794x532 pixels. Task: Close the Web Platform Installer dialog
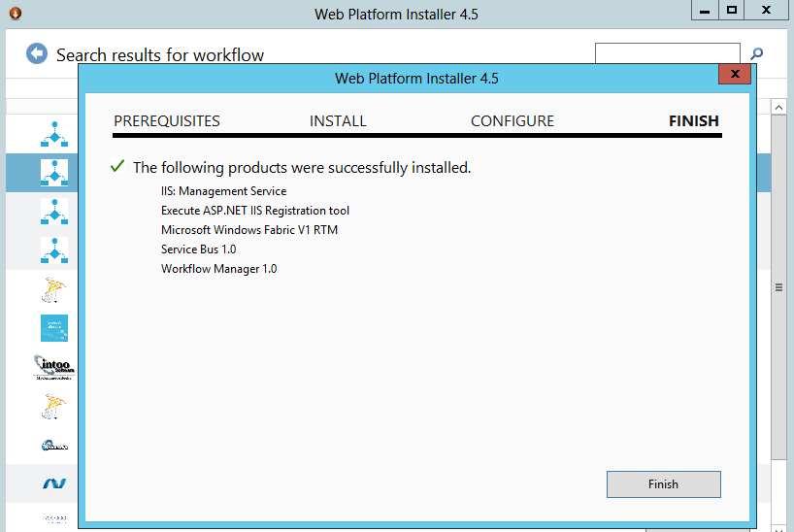(x=735, y=75)
